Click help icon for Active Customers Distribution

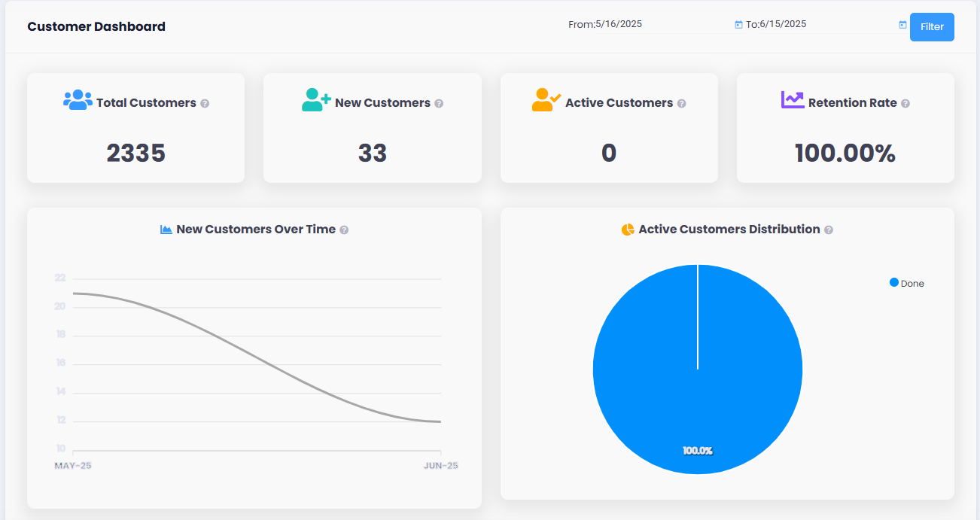(829, 230)
